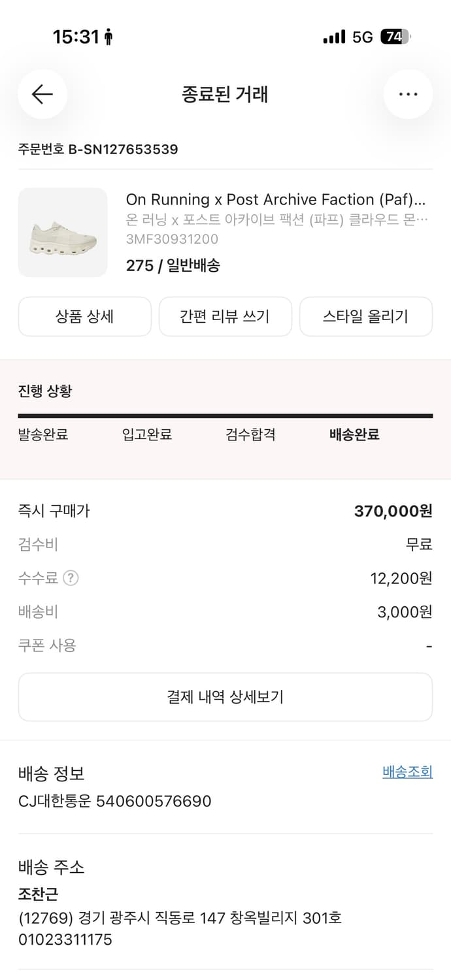Click the 배송조회 delivery tracking link
Viewport: 451px width, 980px height.
(408, 772)
